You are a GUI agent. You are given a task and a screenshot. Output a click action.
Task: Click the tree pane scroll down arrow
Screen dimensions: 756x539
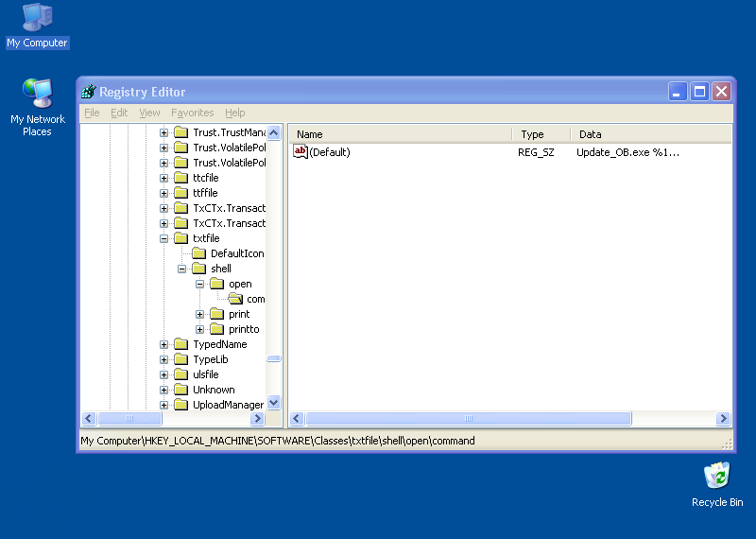pos(274,402)
